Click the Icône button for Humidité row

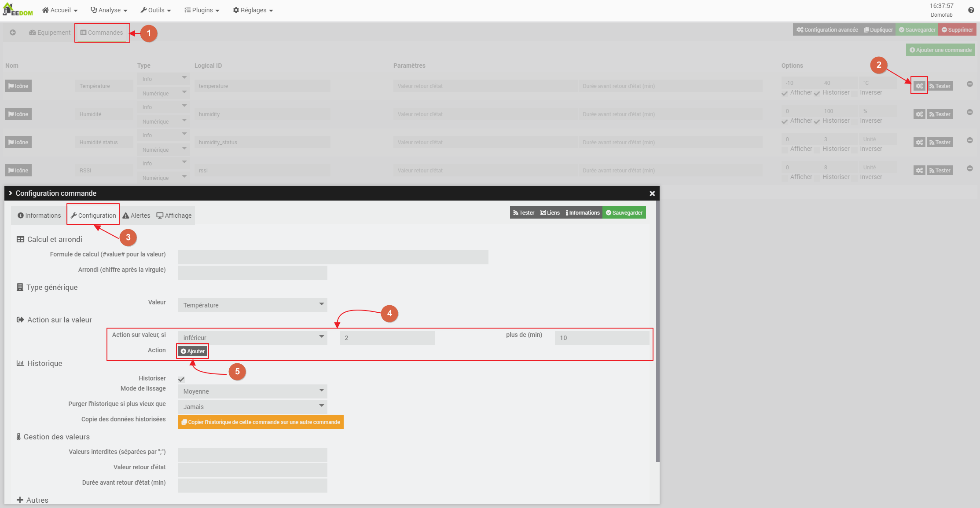click(x=18, y=114)
